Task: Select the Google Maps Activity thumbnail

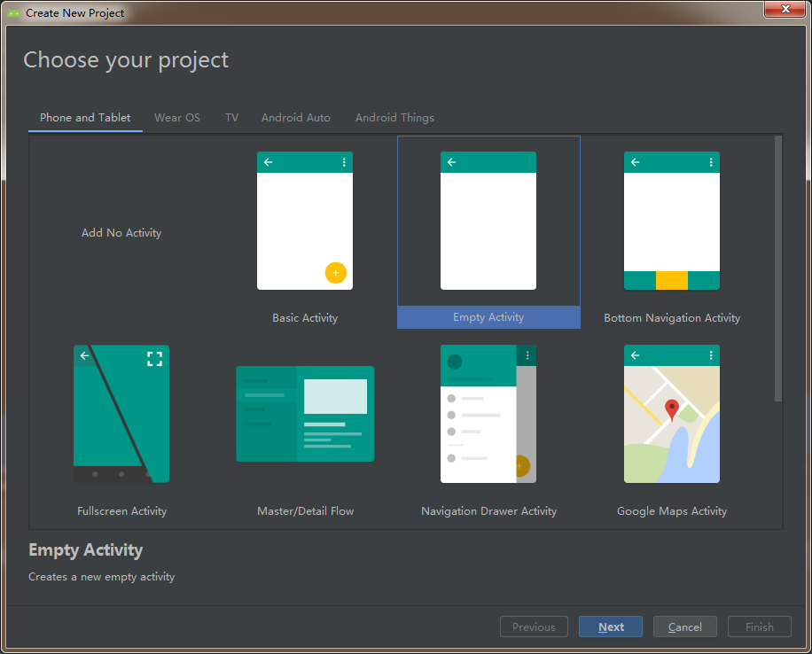Action: (x=671, y=414)
